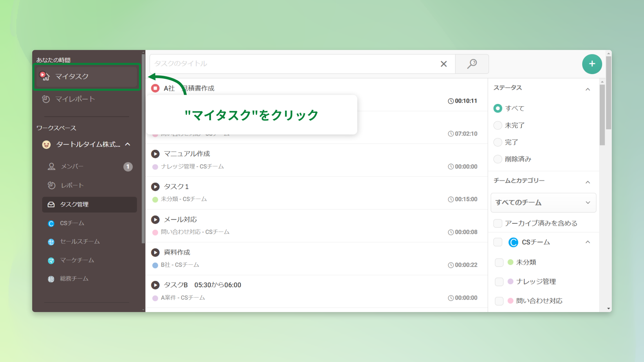Viewport: 644px width, 362px height.
Task: Select the 未完了 status radio button
Action: pyautogui.click(x=498, y=125)
